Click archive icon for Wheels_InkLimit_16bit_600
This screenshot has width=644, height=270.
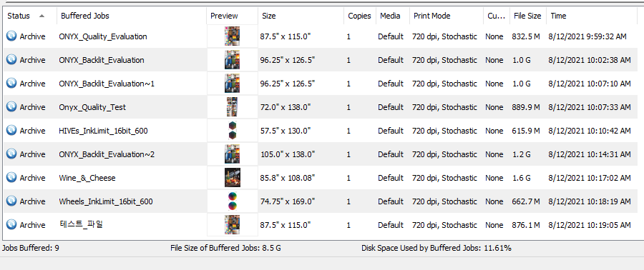(x=11, y=201)
